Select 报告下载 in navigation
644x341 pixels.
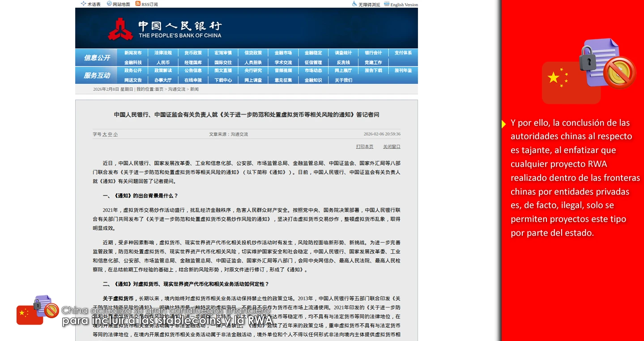373,70
